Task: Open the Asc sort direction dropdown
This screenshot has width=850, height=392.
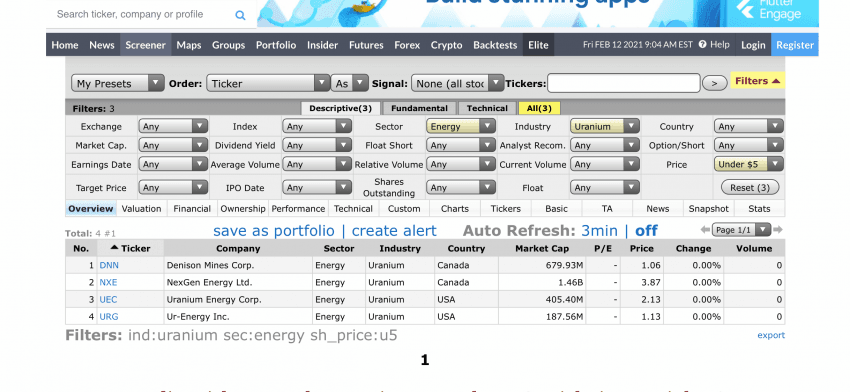Action: coord(350,83)
